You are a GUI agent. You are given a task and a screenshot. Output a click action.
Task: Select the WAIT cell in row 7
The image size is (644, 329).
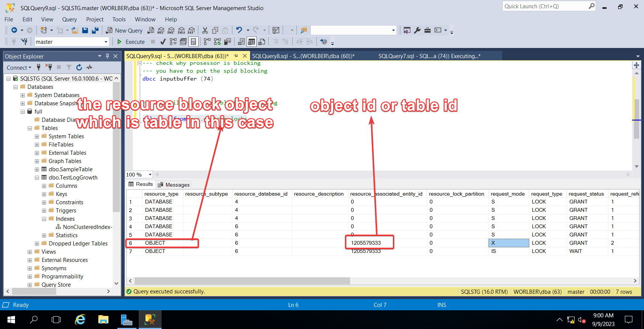pos(587,251)
